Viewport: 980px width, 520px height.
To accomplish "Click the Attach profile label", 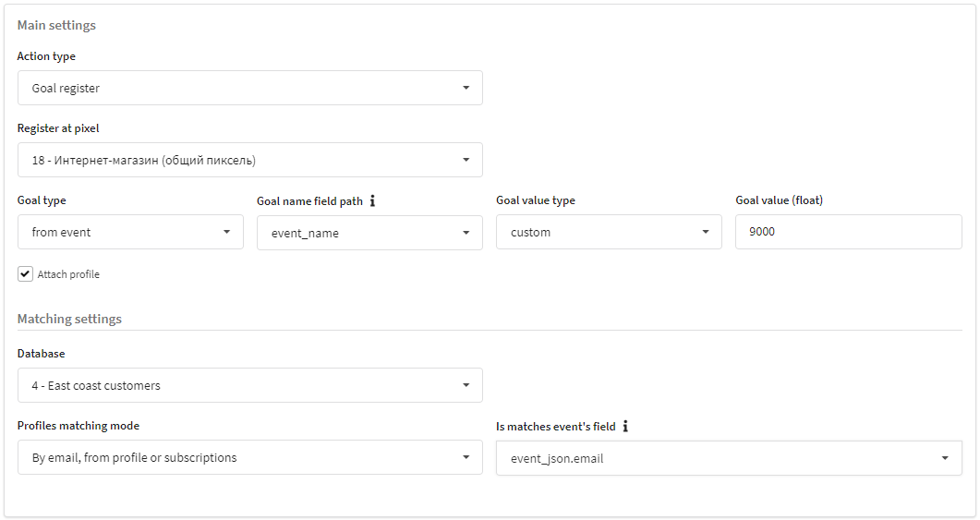I will tap(68, 274).
